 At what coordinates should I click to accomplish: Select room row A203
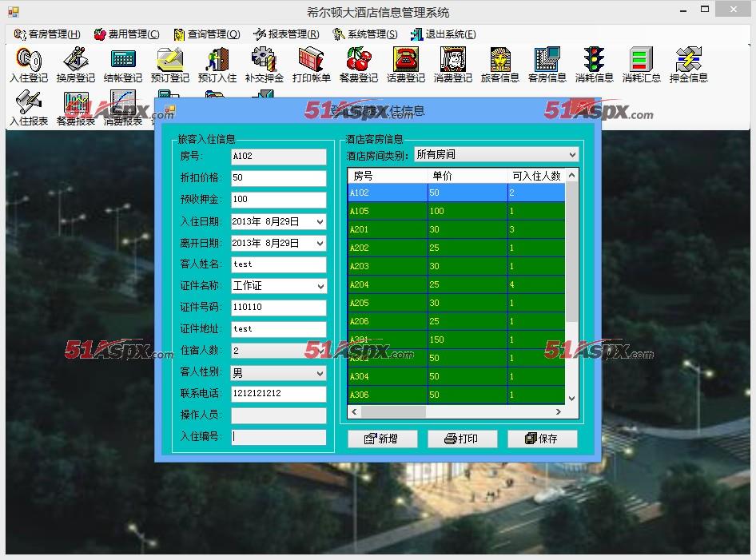456,266
